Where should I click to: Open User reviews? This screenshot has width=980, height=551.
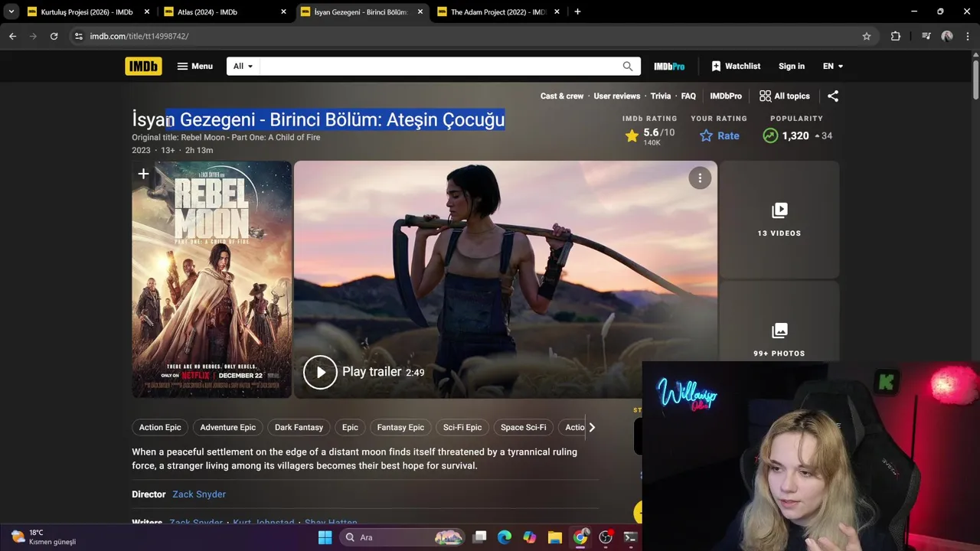[616, 96]
